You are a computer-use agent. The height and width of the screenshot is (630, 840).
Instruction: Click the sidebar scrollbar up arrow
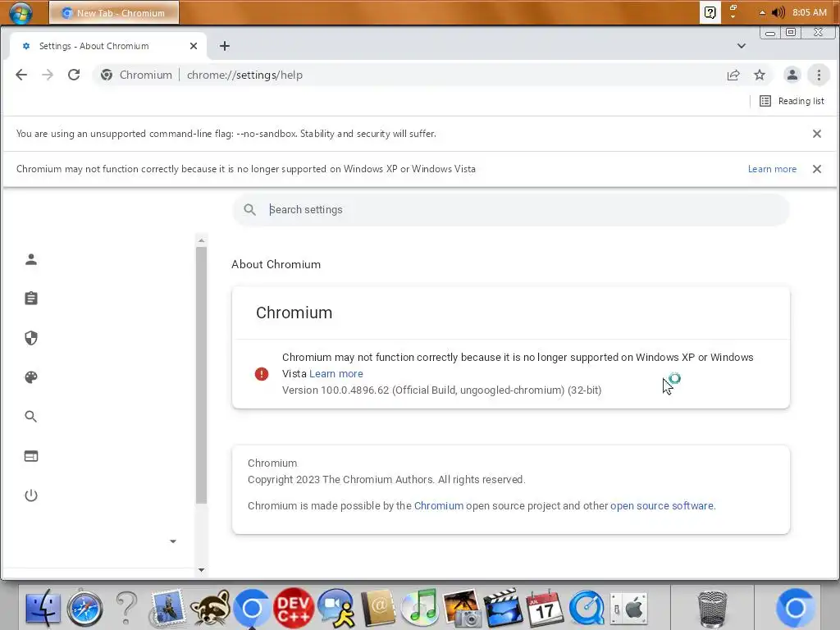tap(202, 240)
